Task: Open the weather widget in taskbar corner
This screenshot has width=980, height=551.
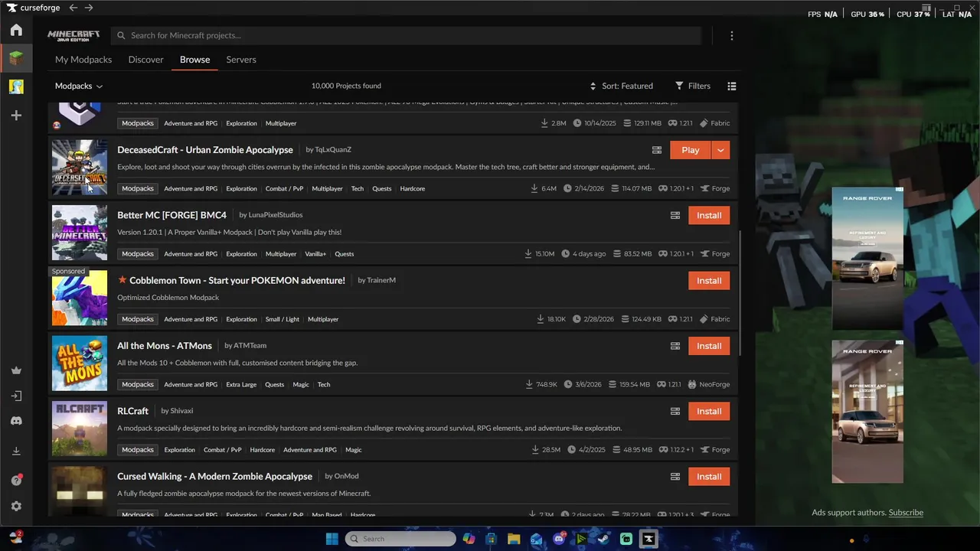Action: click(x=15, y=537)
